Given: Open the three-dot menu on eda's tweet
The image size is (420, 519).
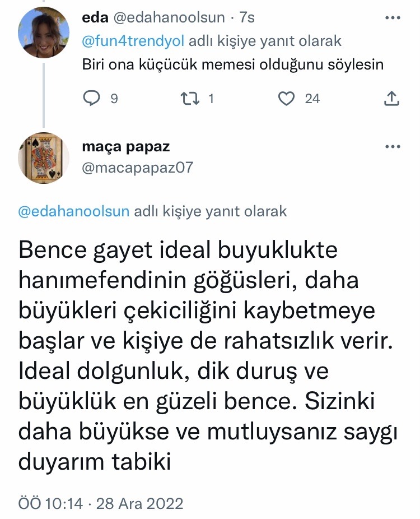Looking at the screenshot, I should point(393,18).
